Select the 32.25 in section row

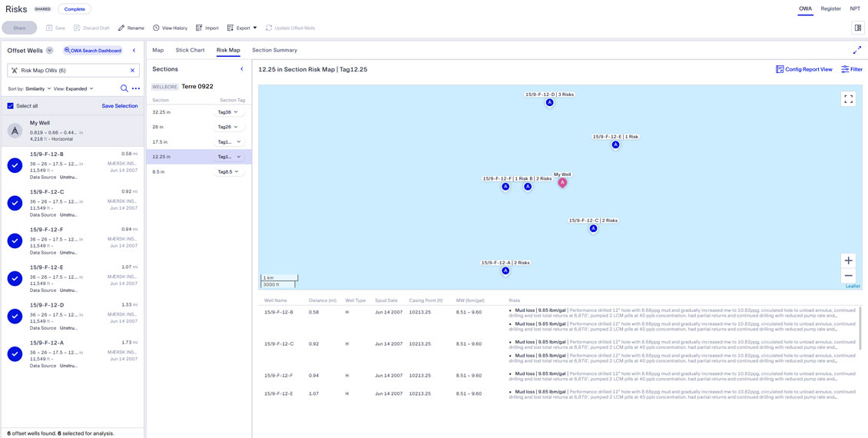199,112
